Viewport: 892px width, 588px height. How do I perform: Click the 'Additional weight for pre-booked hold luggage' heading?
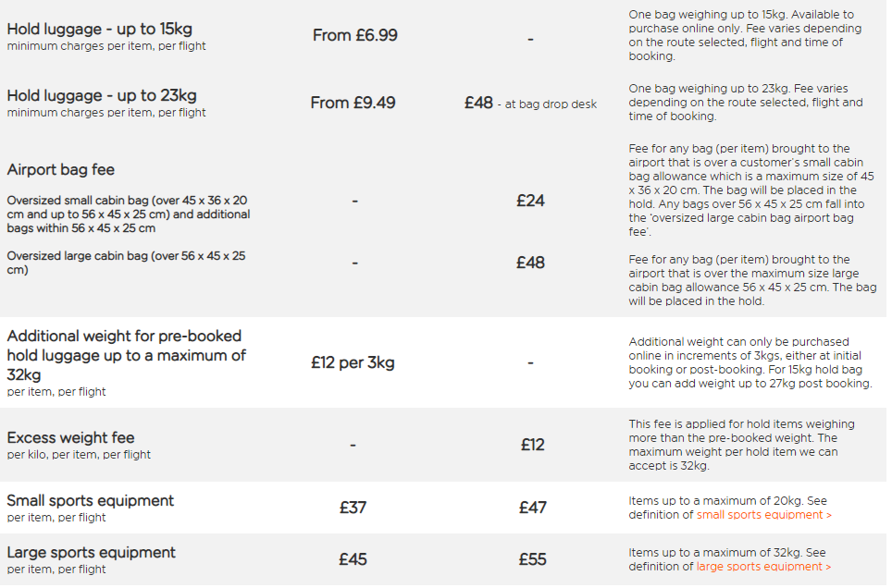(126, 355)
